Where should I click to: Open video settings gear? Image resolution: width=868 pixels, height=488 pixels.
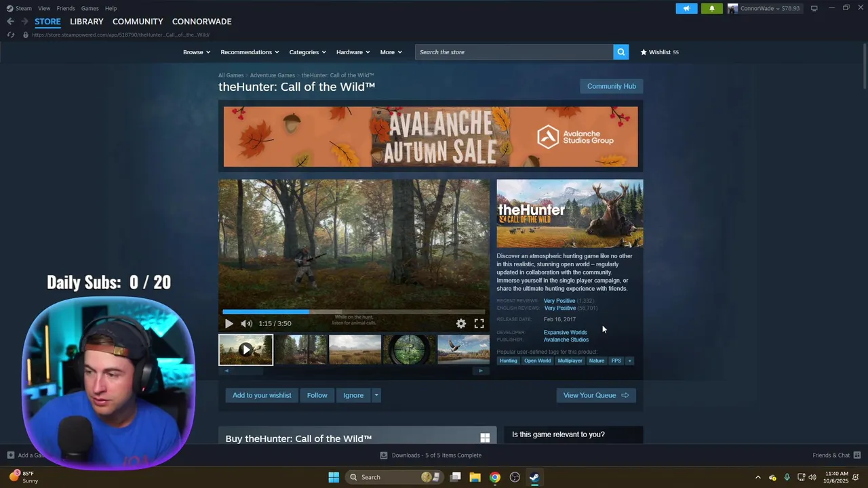(x=461, y=324)
